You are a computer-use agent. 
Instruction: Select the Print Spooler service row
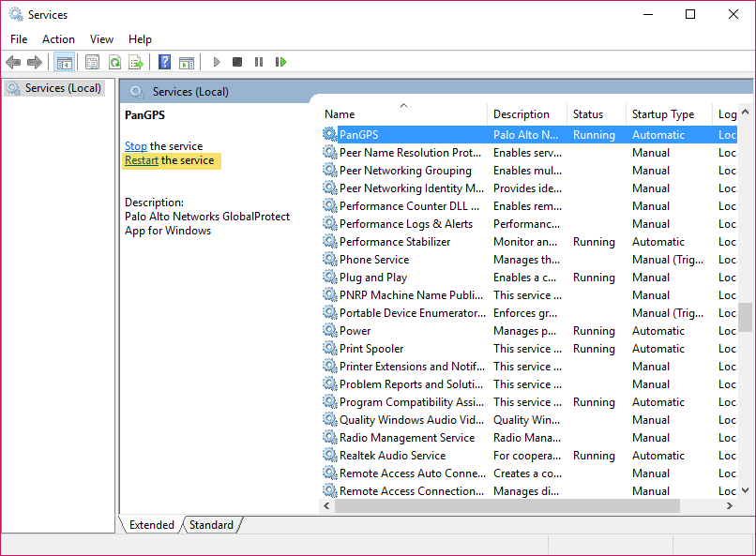[x=371, y=349]
